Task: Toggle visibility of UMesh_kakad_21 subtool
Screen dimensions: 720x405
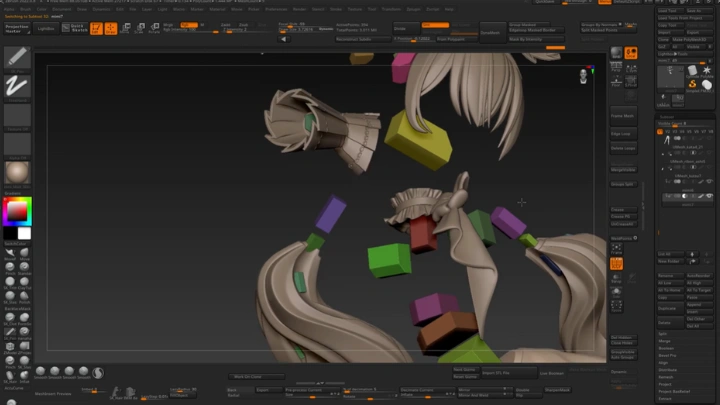Action: point(709,153)
